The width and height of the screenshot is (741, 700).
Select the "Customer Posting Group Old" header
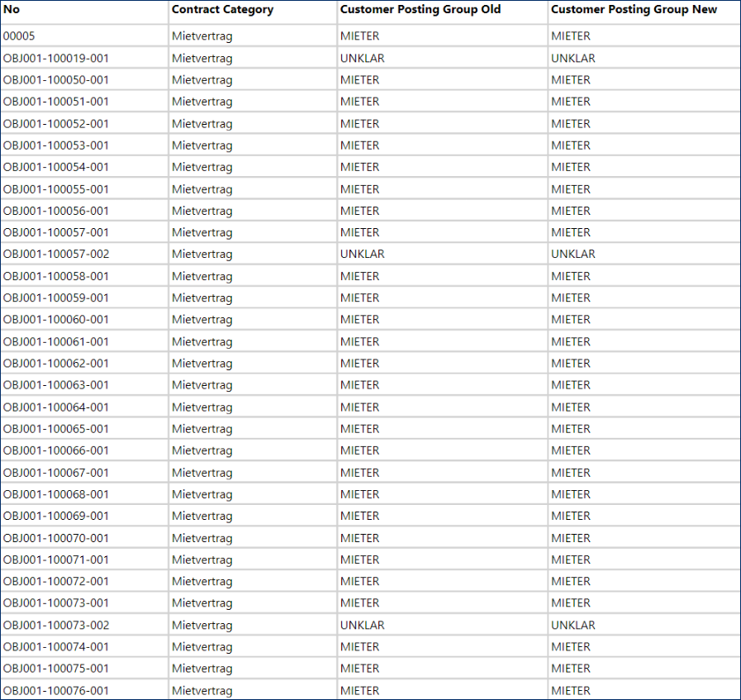pos(420,10)
